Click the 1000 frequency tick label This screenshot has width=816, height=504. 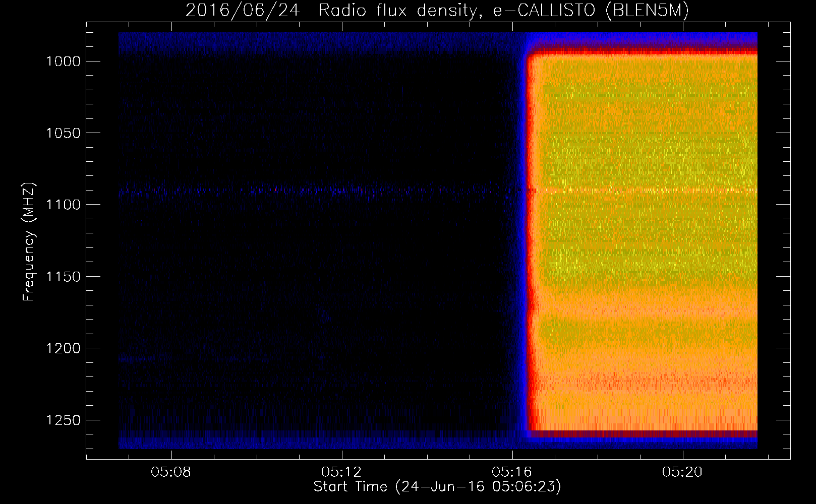(63, 61)
